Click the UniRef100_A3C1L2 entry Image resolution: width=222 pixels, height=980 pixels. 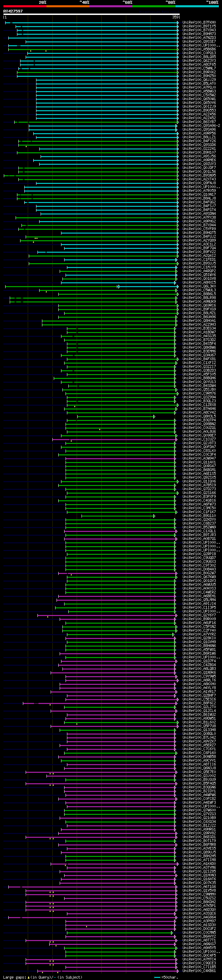point(199,244)
